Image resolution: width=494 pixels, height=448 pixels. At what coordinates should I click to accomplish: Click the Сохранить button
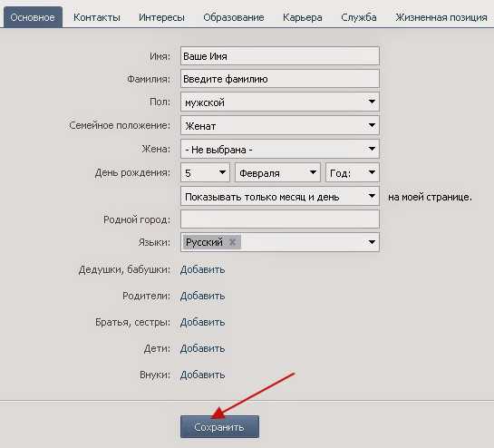[219, 427]
